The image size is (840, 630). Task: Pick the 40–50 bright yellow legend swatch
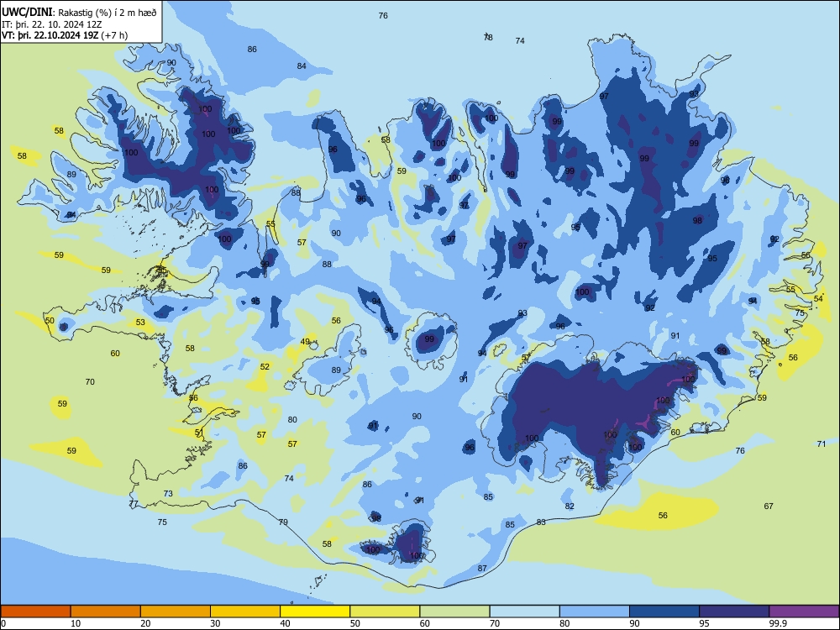(315, 612)
